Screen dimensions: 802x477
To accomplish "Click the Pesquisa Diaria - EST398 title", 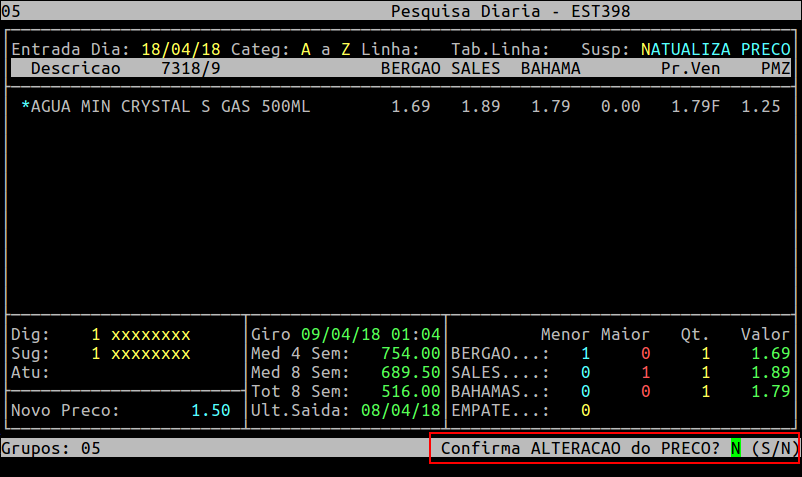I will (x=512, y=11).
